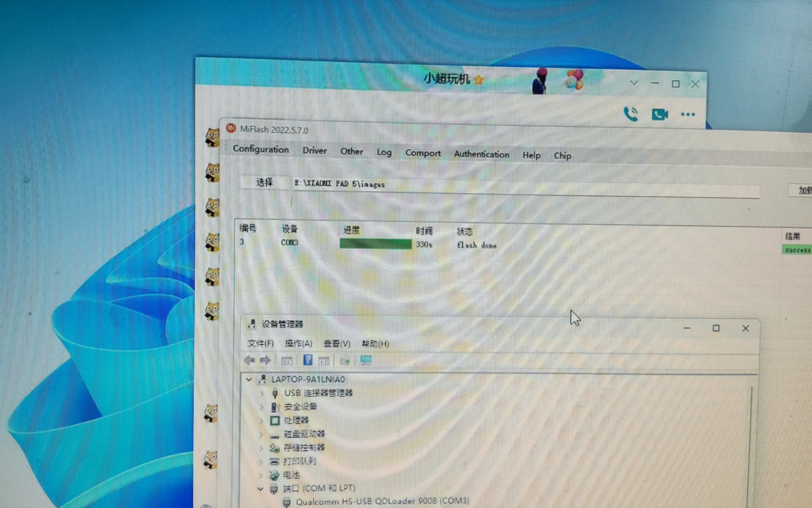
Task: Open Help via the blue question mark toolbar icon
Action: [x=308, y=360]
